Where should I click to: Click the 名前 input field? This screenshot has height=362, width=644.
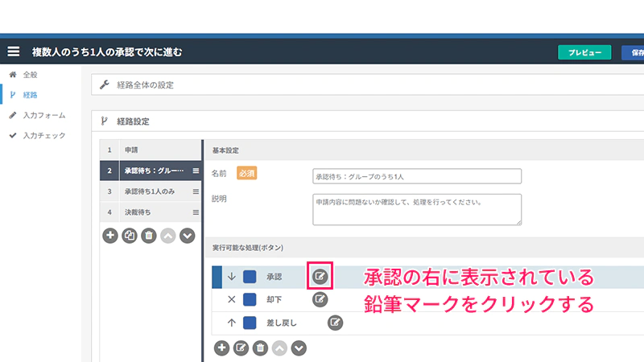[417, 176]
